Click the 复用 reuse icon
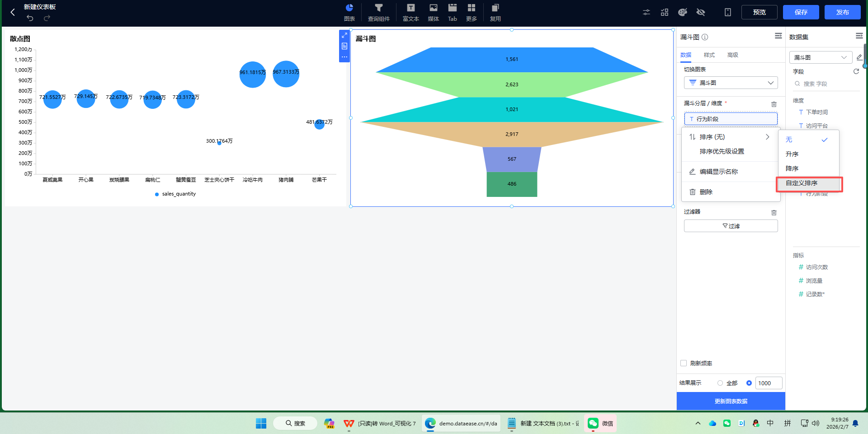 pyautogui.click(x=495, y=13)
